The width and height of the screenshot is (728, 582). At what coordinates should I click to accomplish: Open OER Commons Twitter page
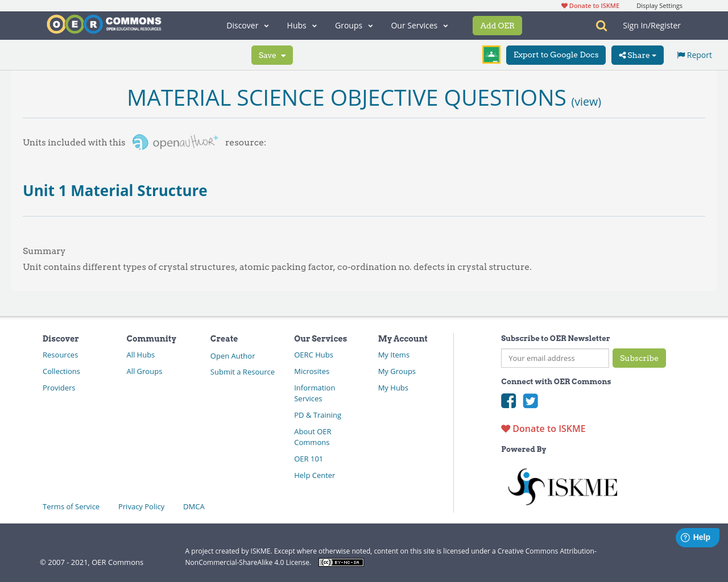(x=530, y=401)
